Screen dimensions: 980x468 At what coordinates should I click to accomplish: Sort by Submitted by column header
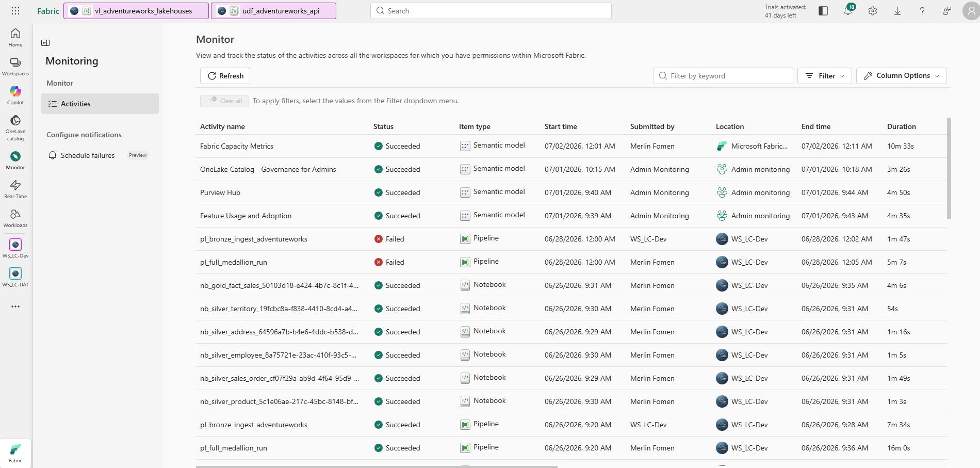point(652,126)
